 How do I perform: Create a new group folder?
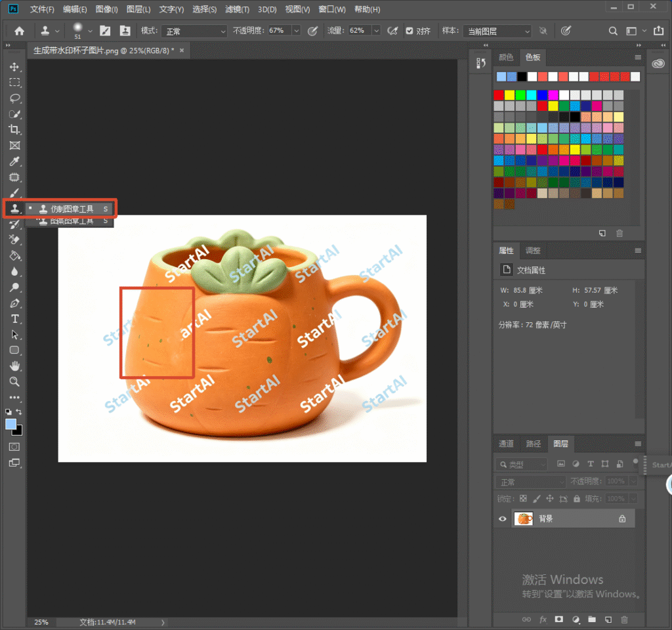592,619
